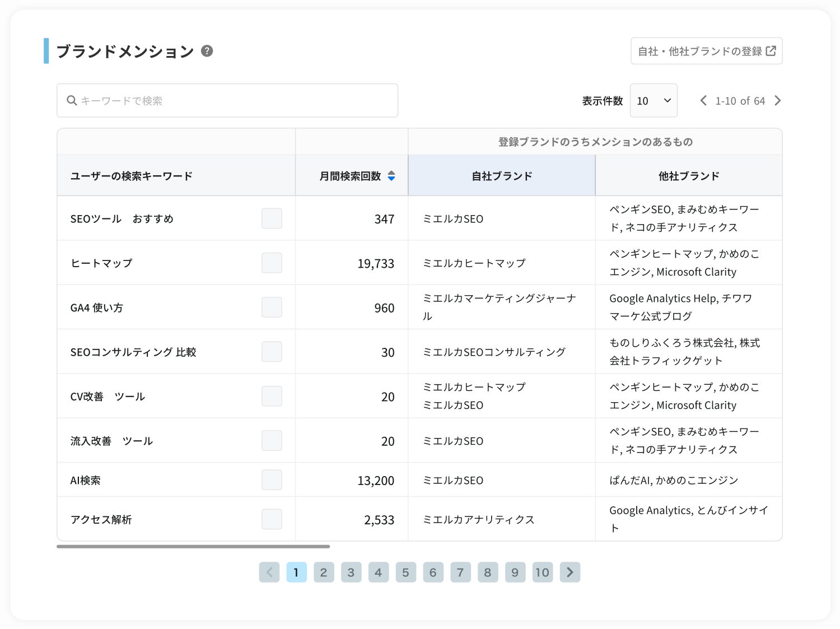Open page 2 of the results
This screenshot has height=629, width=840.
click(324, 572)
